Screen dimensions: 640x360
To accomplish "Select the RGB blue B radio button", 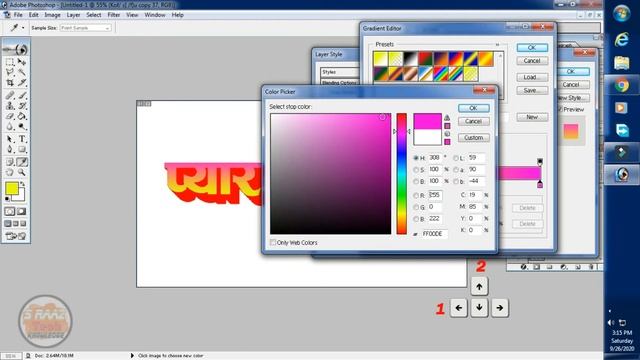I will click(x=416, y=220).
